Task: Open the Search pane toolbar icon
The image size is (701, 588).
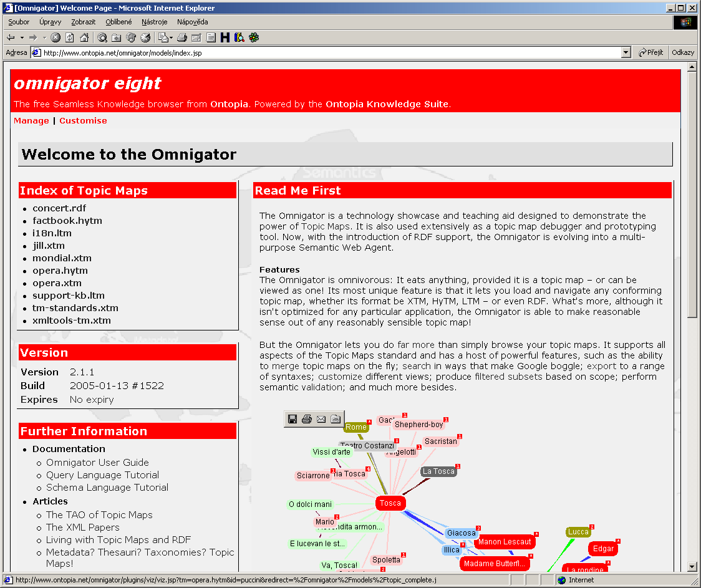Action: [x=102, y=37]
